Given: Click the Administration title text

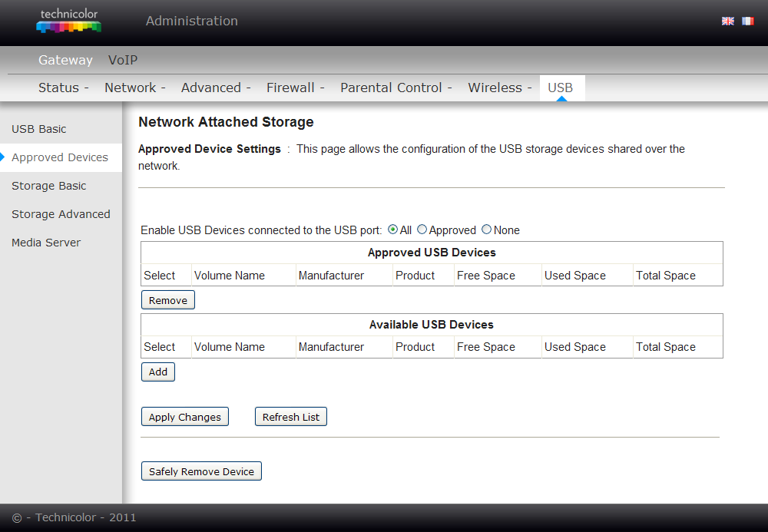Looking at the screenshot, I should point(191,21).
